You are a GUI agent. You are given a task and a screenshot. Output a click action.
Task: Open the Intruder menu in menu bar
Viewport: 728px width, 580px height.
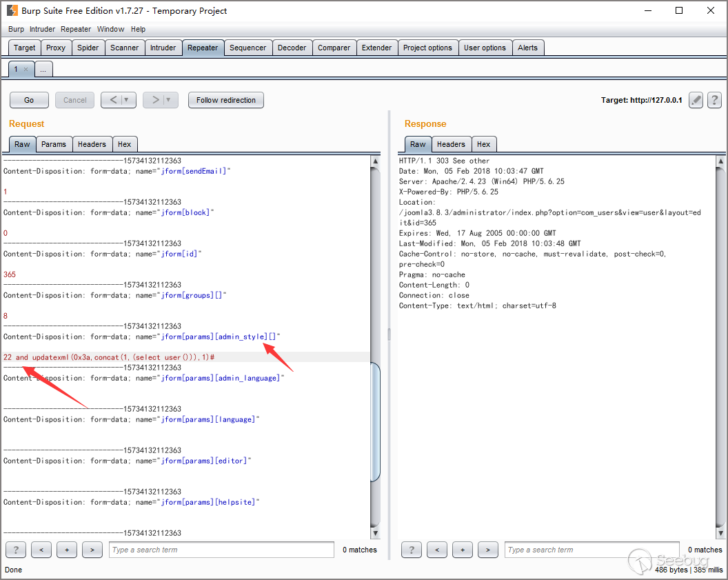tap(42, 29)
